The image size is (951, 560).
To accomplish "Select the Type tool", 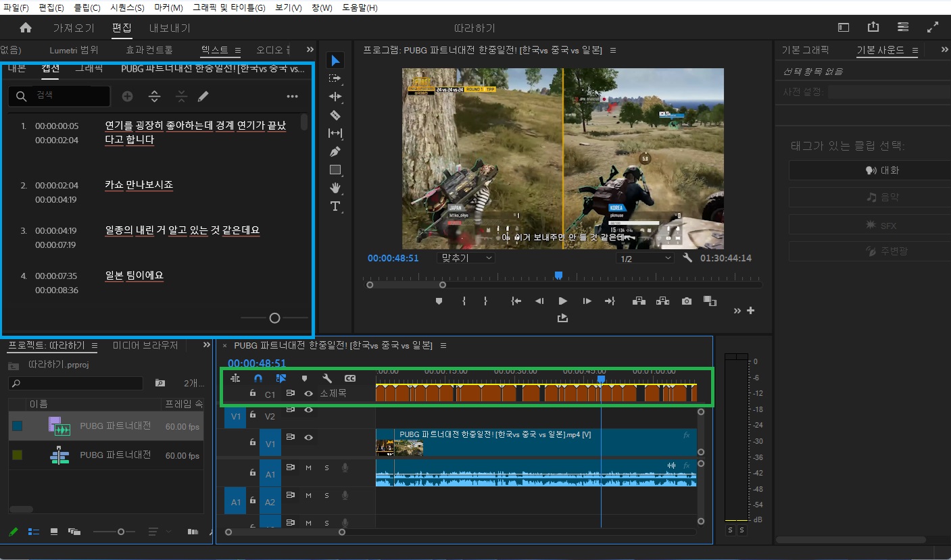I will coord(335,206).
